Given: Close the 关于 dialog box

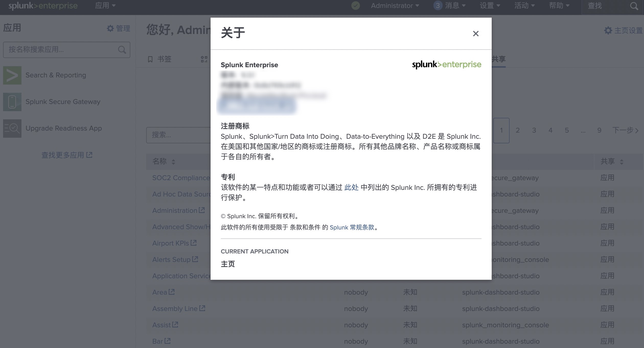Looking at the screenshot, I should 475,33.
